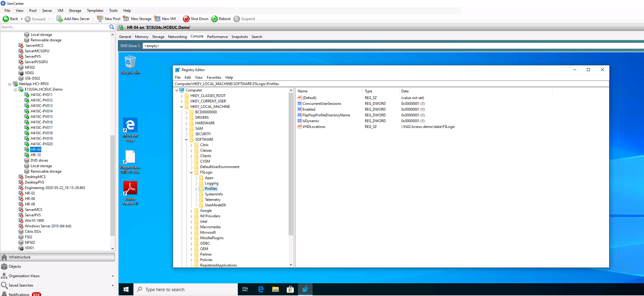Collapse the NetApp-HCI-RP03 pool node
Viewport: 644px width, 296px height.
coord(9,84)
